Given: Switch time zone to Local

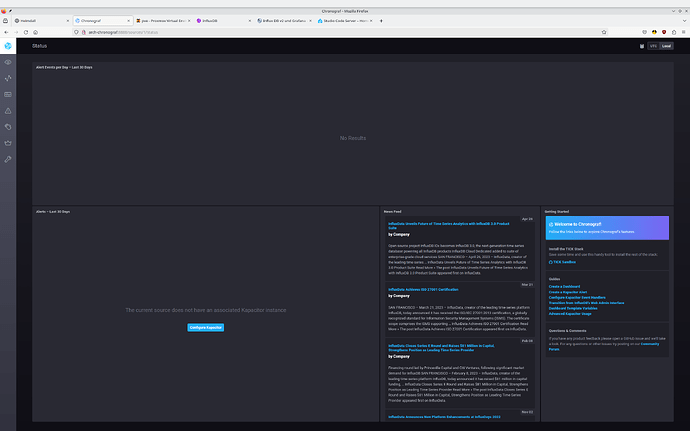Looking at the screenshot, I should coord(667,46).
